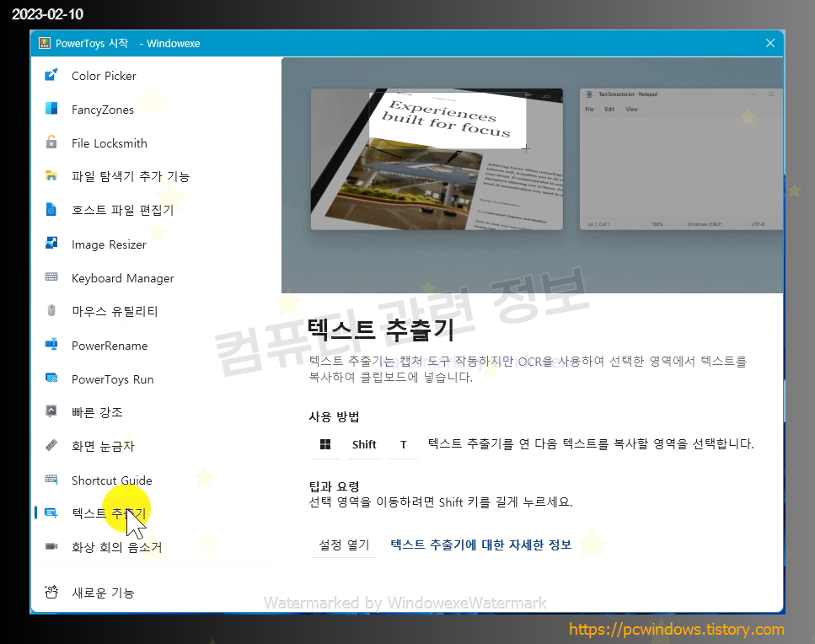The image size is (815, 644).
Task: Click the Color Picker icon in sidebar
Action: click(51, 75)
